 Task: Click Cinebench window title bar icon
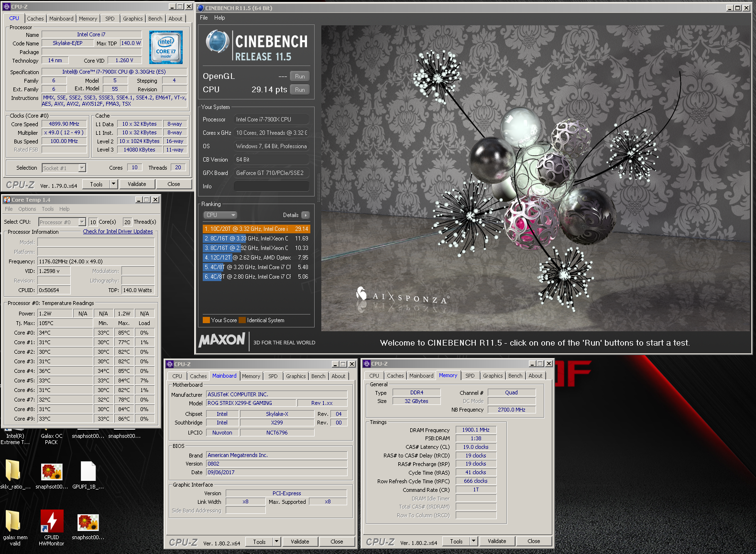tap(201, 8)
